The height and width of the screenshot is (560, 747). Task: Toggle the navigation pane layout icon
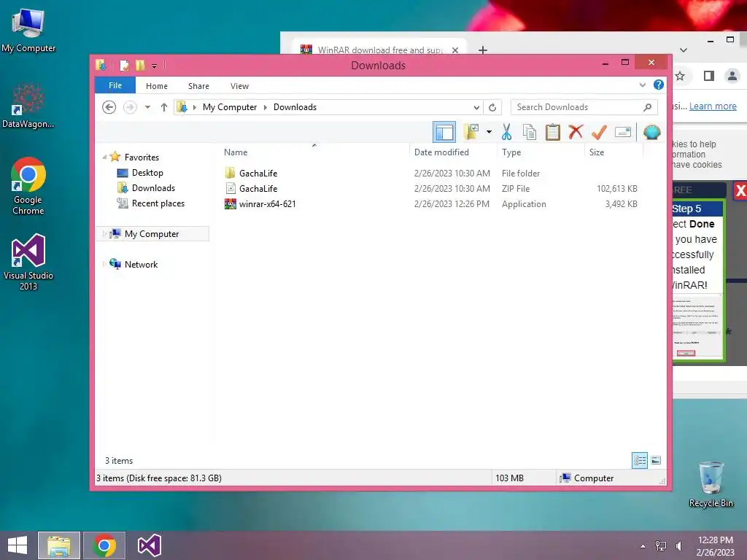click(x=444, y=132)
